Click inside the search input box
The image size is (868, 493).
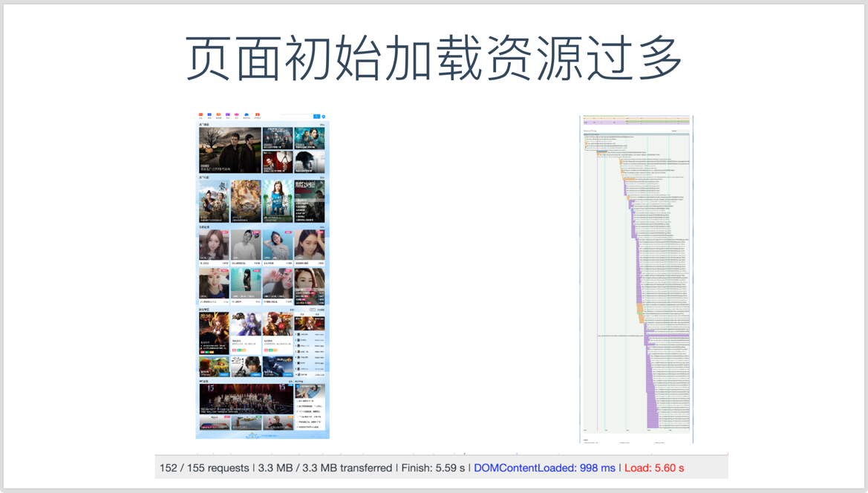coord(296,115)
